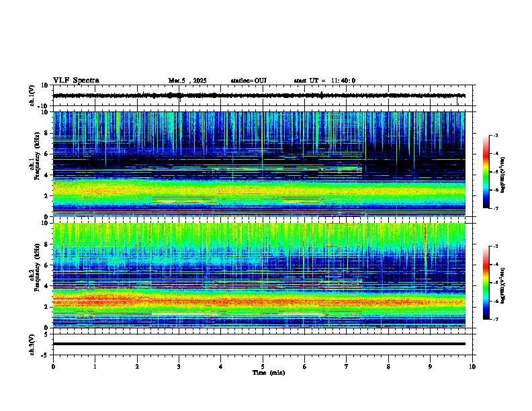Click the "VLF Spectra" plot title
The image size is (532, 411).
(76, 81)
